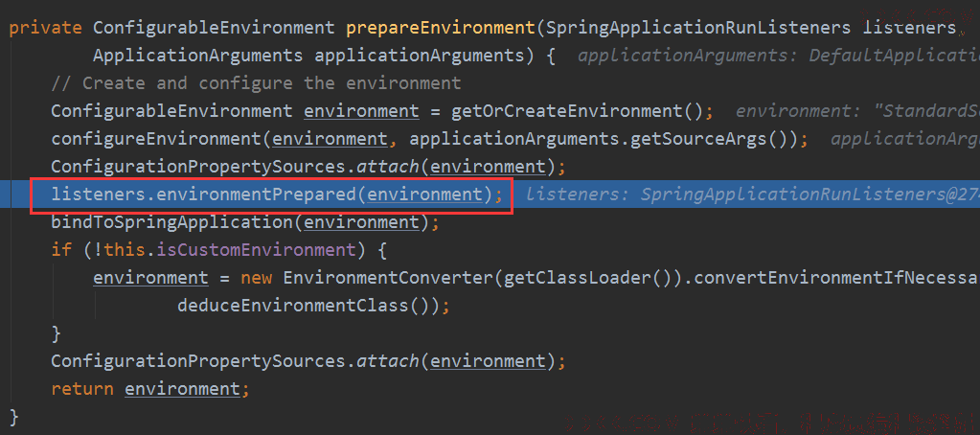Click the EnvironmentConverter class name
The image size is (980, 435).
(x=388, y=278)
